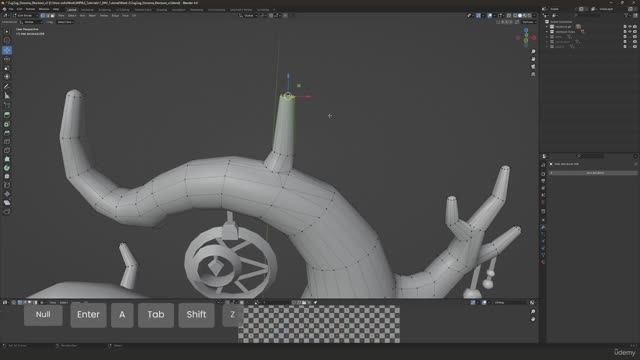Image resolution: width=640 pixels, height=360 pixels.
Task: Click red X axis on navigation gizmo
Action: click(x=533, y=38)
